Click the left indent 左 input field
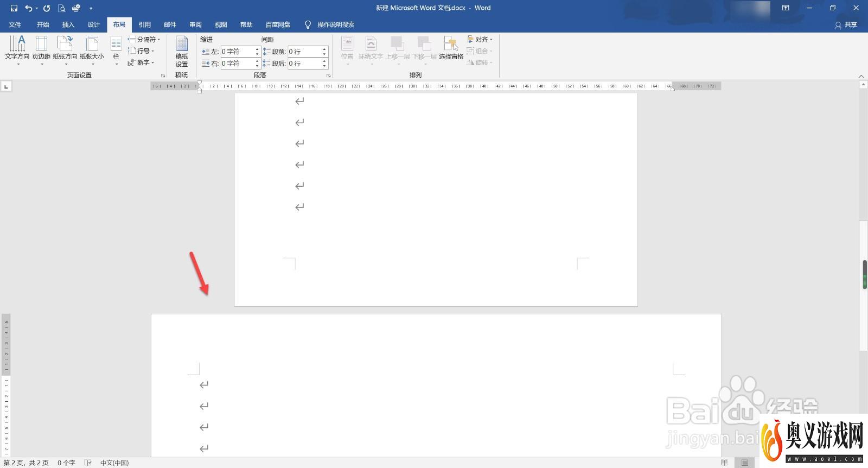Screen dimensions: 868x468 point(237,52)
